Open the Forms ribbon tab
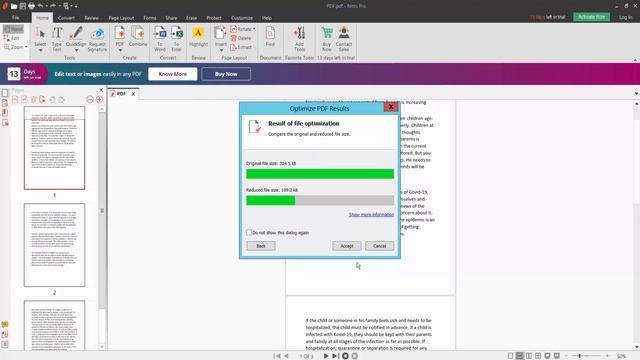Image resolution: width=640 pixels, height=360 pixels. click(x=150, y=18)
